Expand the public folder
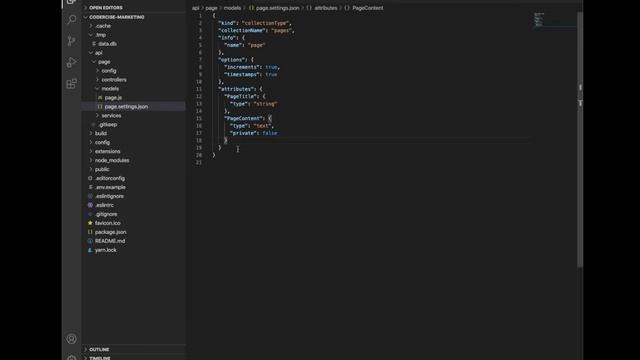 tap(102, 169)
